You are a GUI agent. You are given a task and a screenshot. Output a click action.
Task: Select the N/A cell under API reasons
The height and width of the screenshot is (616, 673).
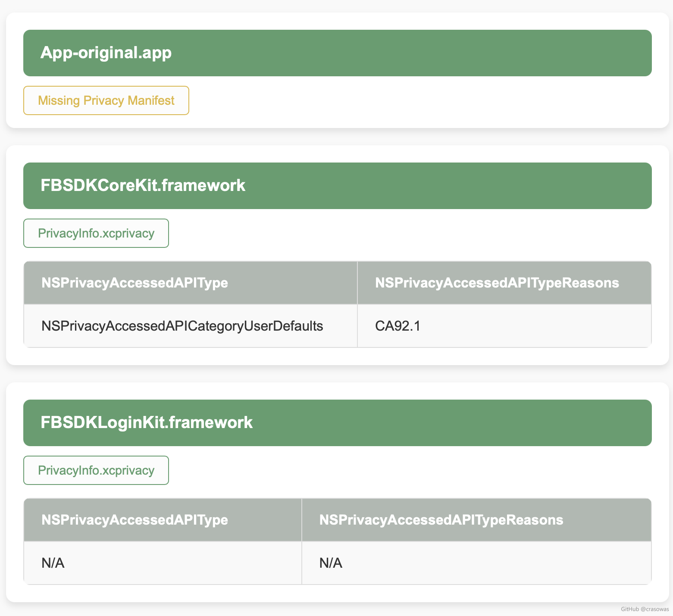476,563
